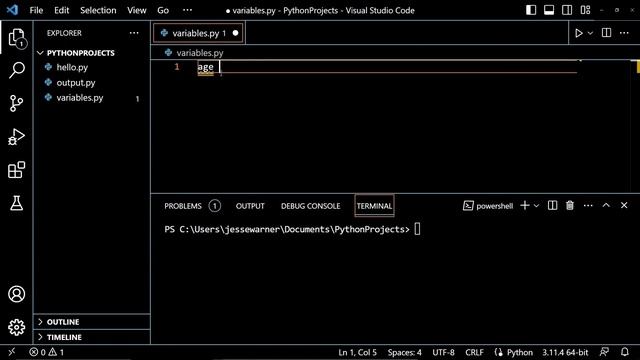Open variables.py in the Explorer

pos(80,98)
